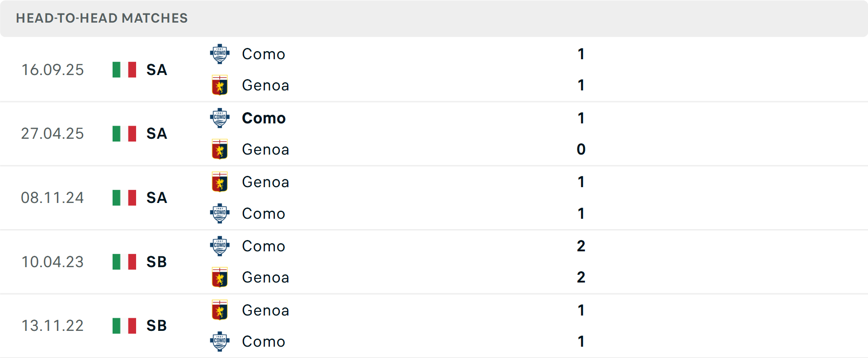Select the Genoa badge in the 13.11.22 match
Viewport: 868px width, 358px height.
coord(220,310)
